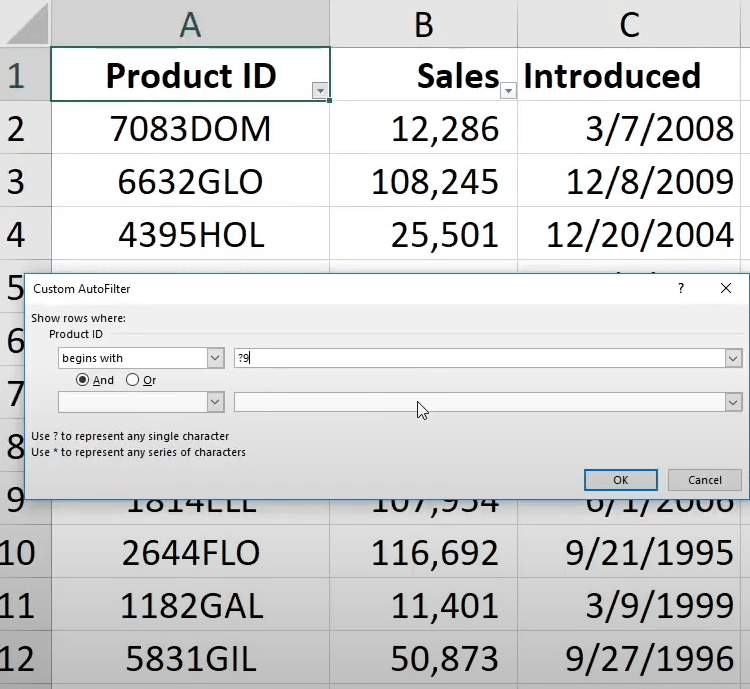
Task: Open the Sales column filter arrow
Action: pos(508,91)
